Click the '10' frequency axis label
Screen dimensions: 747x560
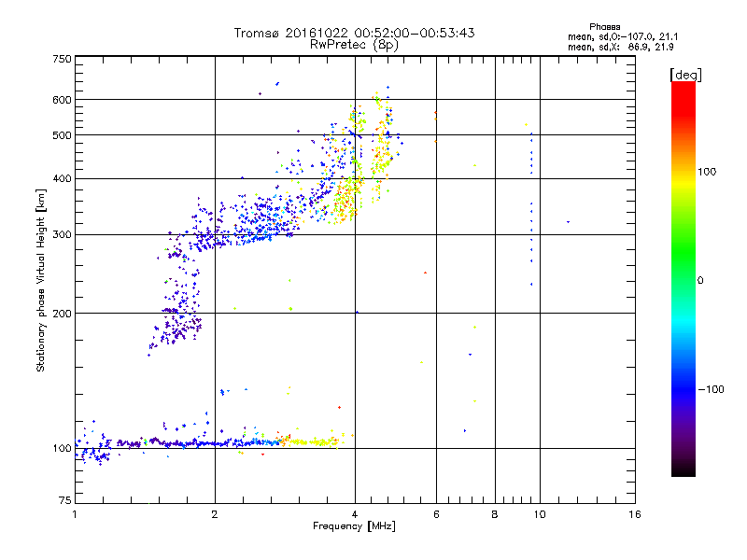[540, 514]
